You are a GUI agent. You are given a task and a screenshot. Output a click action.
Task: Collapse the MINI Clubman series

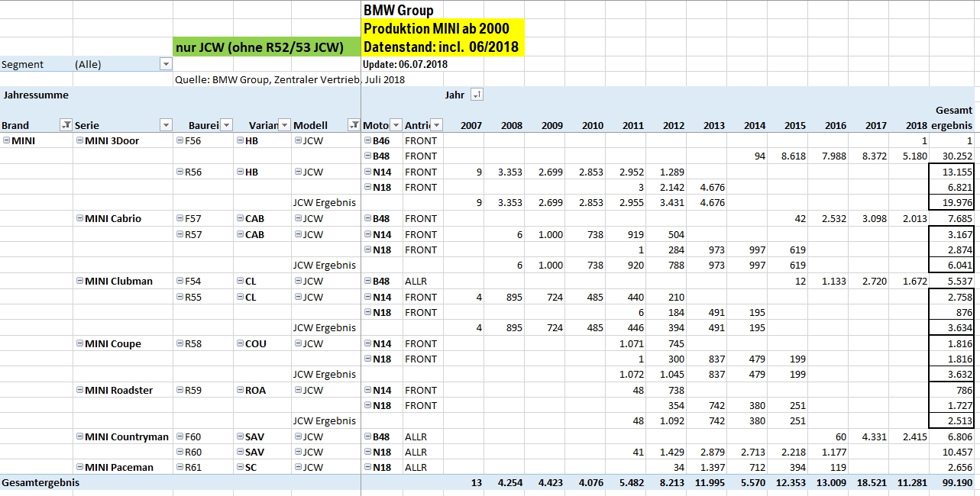pyautogui.click(x=80, y=281)
